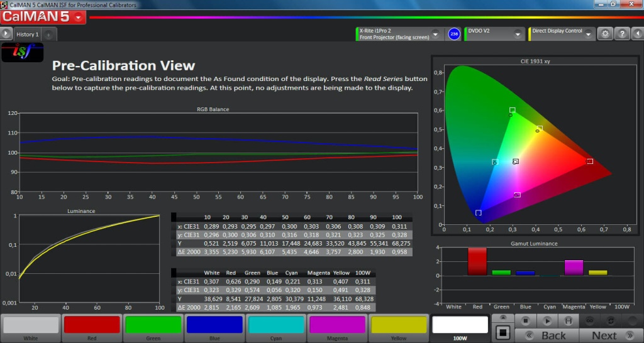This screenshot has height=343, width=644.
Task: Click the Gamut Luminance Magenta bar
Action: pyautogui.click(x=574, y=268)
